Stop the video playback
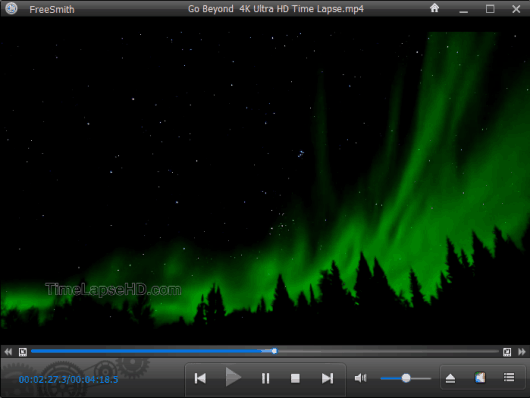This screenshot has width=530, height=398. (x=295, y=378)
